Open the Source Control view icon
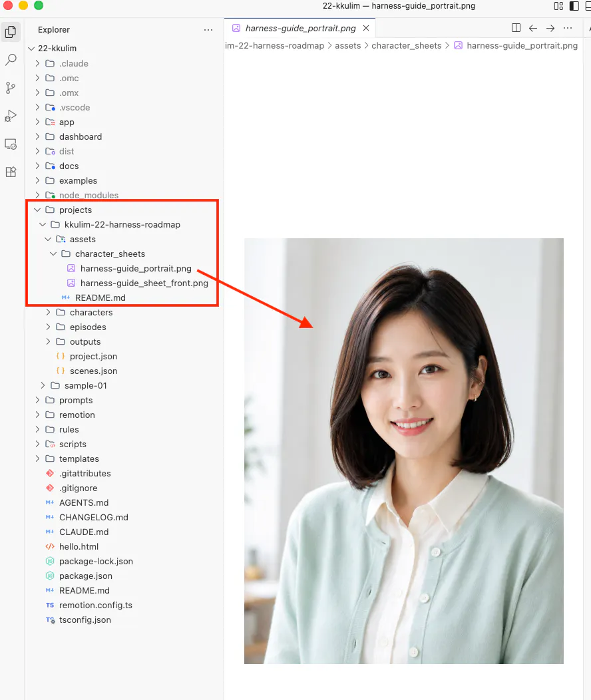Image resolution: width=591 pixels, height=700 pixels. click(11, 88)
